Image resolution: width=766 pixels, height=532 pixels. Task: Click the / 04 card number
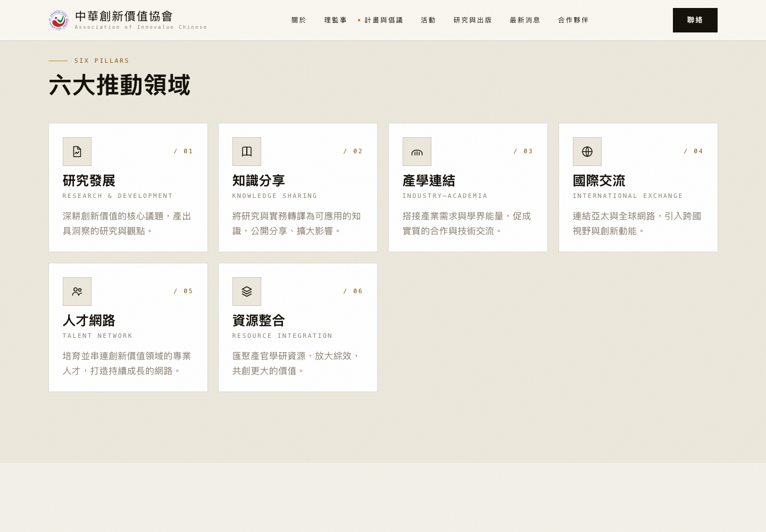[x=694, y=151]
